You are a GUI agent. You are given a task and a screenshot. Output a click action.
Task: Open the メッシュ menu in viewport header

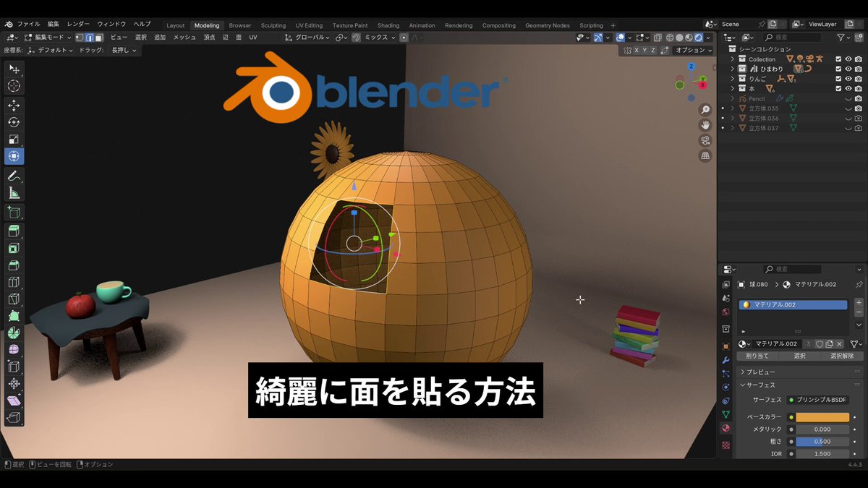184,37
